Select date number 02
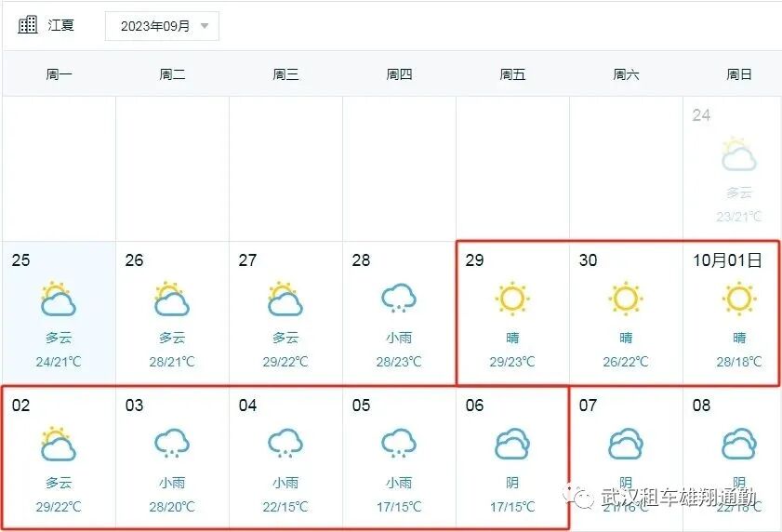The height and width of the screenshot is (532, 782). point(21,405)
